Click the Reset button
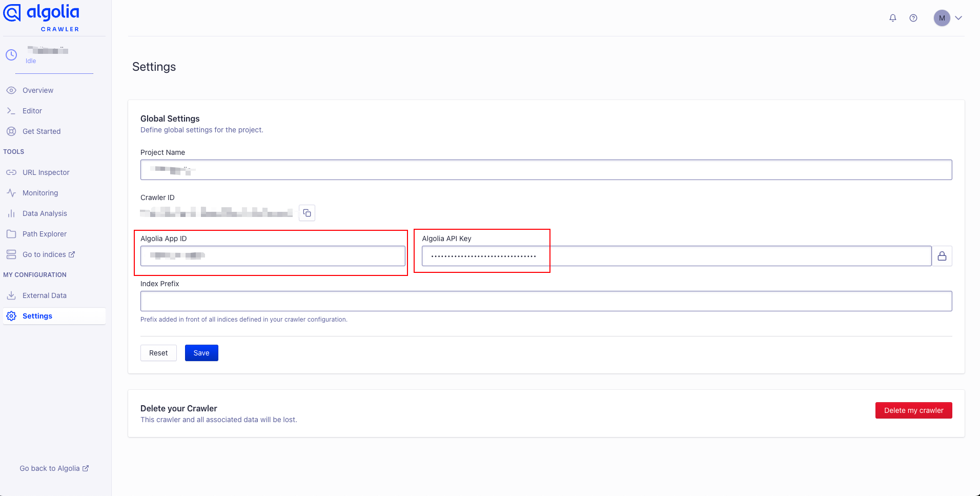This screenshot has height=496, width=980. point(158,353)
